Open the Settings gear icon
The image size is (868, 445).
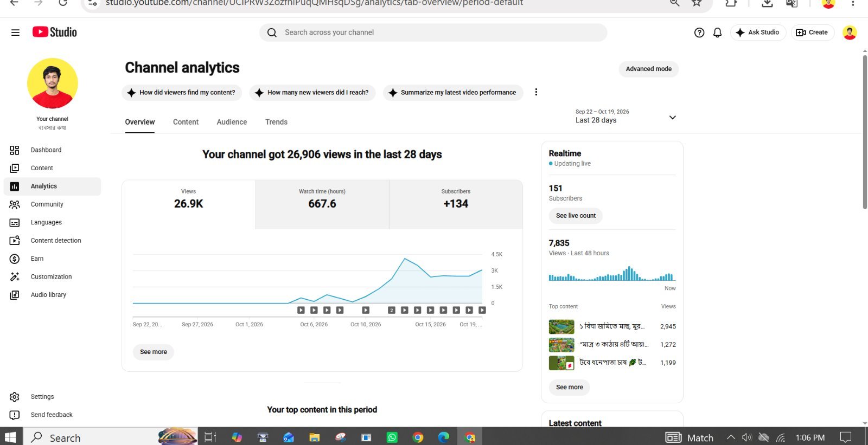15,397
